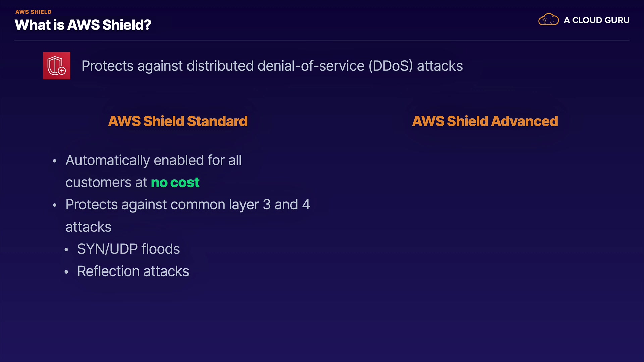Click the bullet dot before "Automatically enabled"
Screen dimensions: 644x362
[x=55, y=161]
